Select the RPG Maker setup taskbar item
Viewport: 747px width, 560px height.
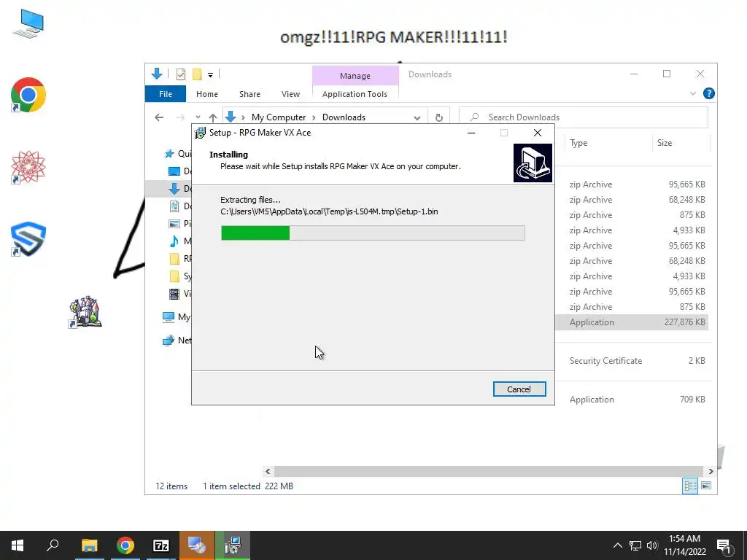click(233, 545)
